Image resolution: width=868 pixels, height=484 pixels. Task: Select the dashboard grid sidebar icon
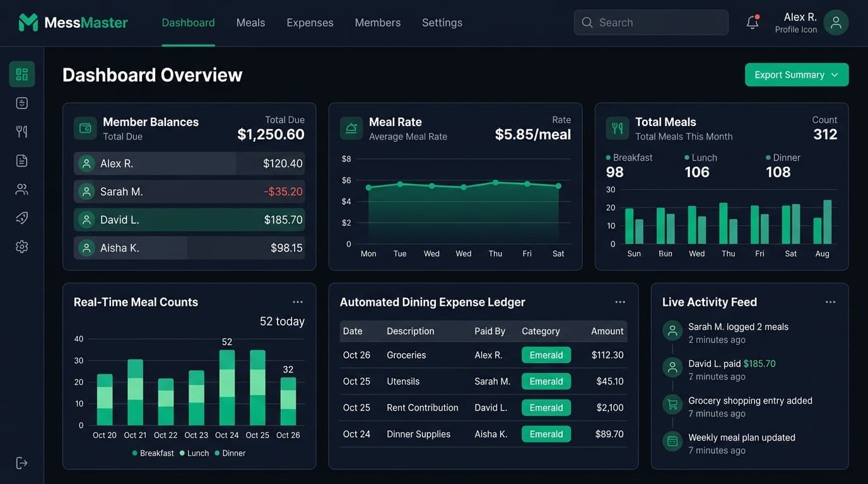coord(22,74)
